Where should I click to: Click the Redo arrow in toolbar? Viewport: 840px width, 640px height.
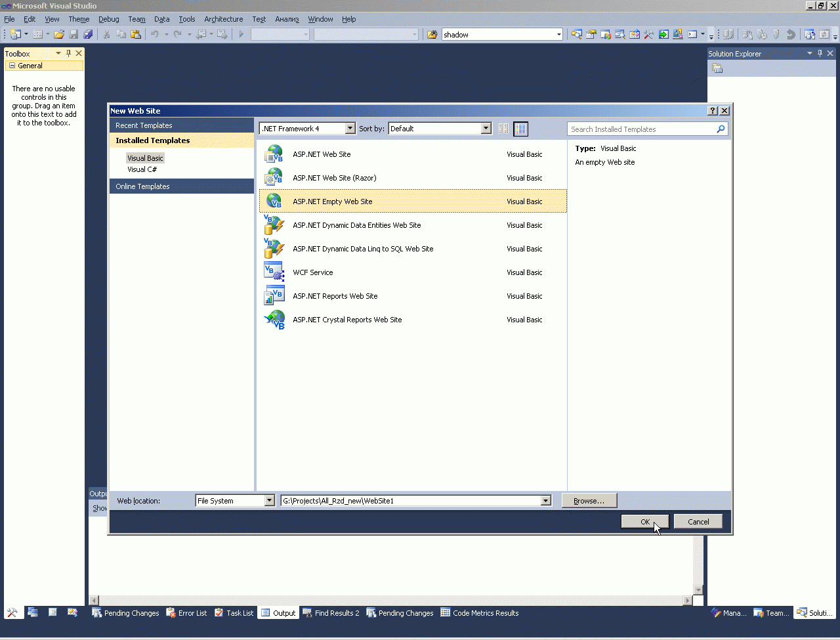178,34
